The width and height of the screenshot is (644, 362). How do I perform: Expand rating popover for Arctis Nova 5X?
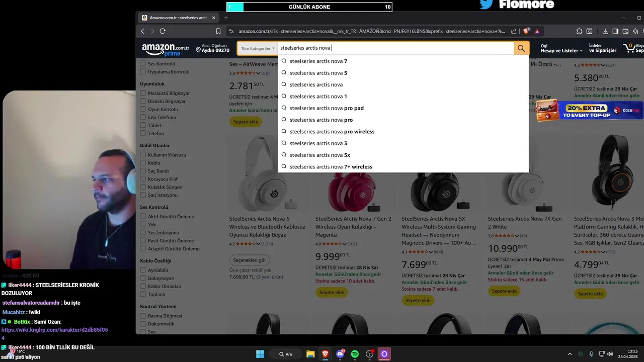pyautogui.click(x=430, y=252)
